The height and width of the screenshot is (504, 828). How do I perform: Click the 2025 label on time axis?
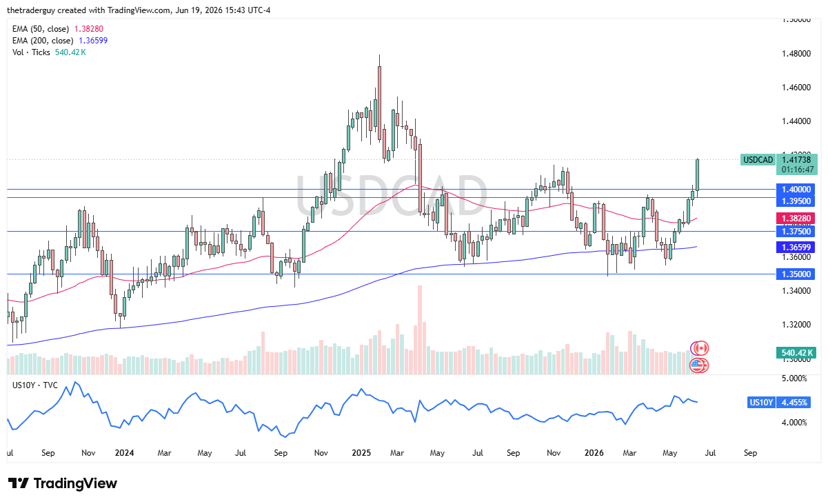point(361,453)
